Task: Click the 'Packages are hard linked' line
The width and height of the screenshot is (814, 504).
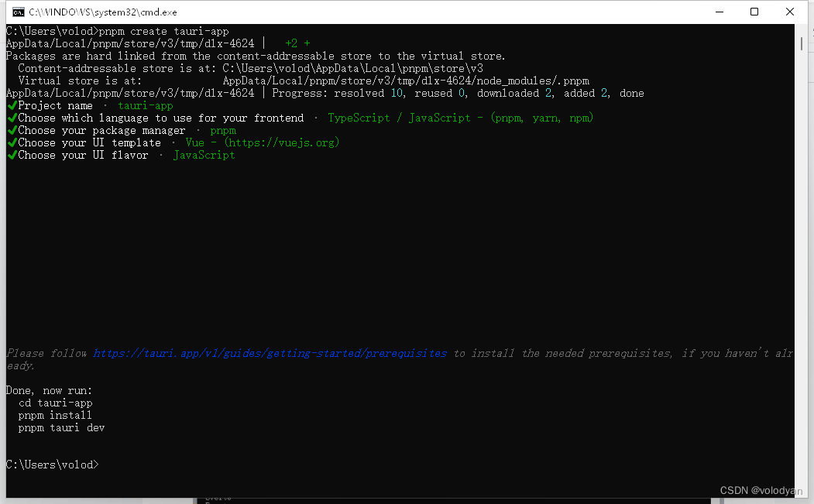Action: click(256, 56)
